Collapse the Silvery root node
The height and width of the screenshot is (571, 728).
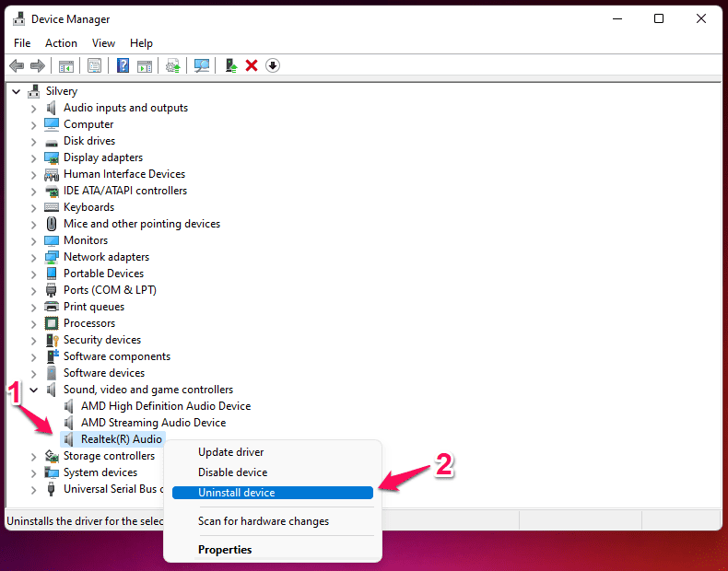[17, 91]
